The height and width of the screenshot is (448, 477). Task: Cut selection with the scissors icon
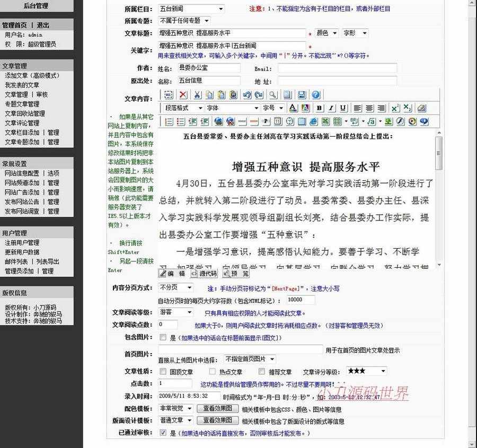tap(197, 95)
